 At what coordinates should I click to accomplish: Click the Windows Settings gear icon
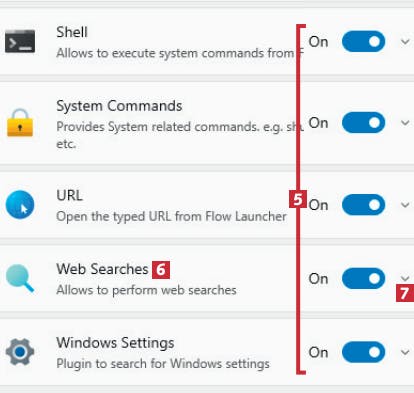tap(20, 352)
